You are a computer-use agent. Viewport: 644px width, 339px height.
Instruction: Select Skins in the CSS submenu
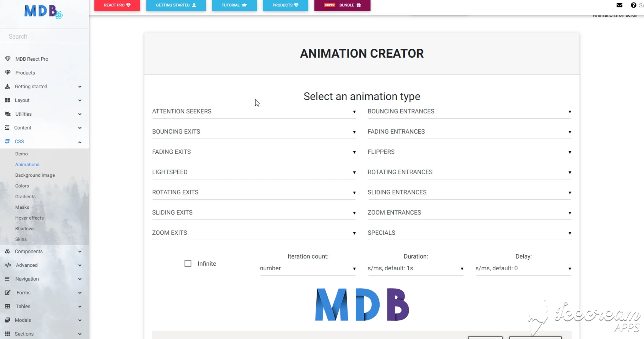(21, 239)
